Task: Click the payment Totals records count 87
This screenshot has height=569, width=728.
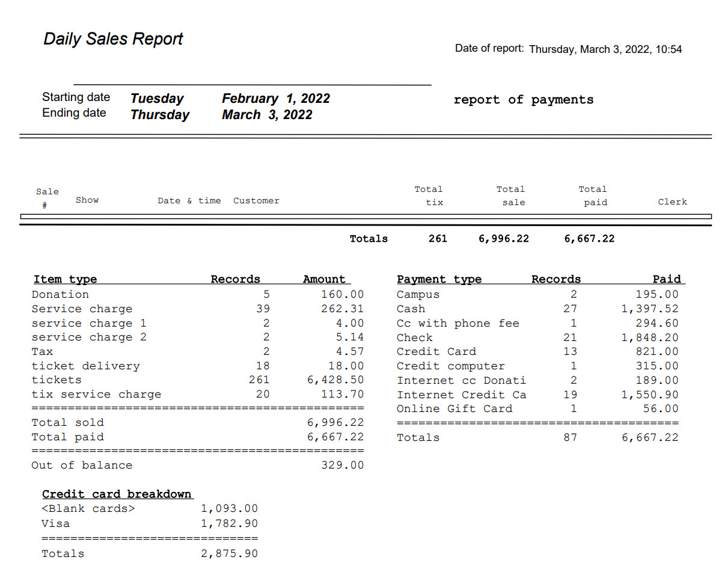Action: coord(570,438)
